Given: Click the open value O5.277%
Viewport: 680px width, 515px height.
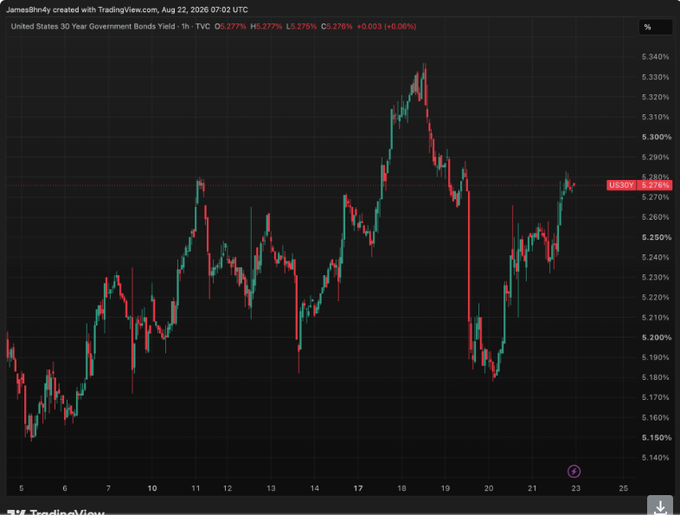Looking at the screenshot, I should (x=230, y=26).
